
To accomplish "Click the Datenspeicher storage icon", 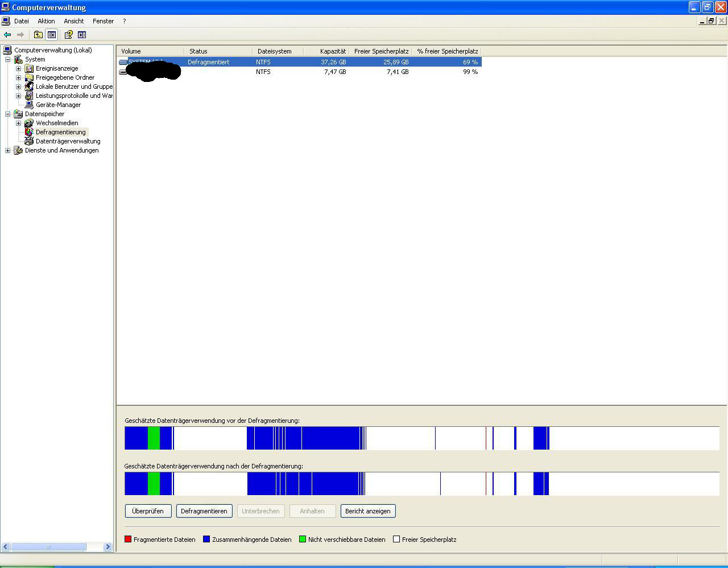I will 18,114.
